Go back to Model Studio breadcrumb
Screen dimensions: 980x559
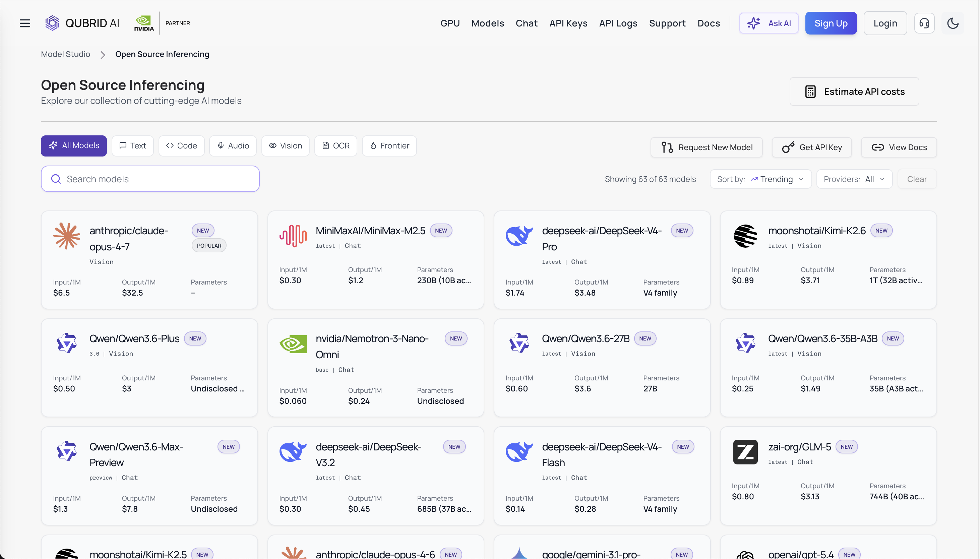66,54
